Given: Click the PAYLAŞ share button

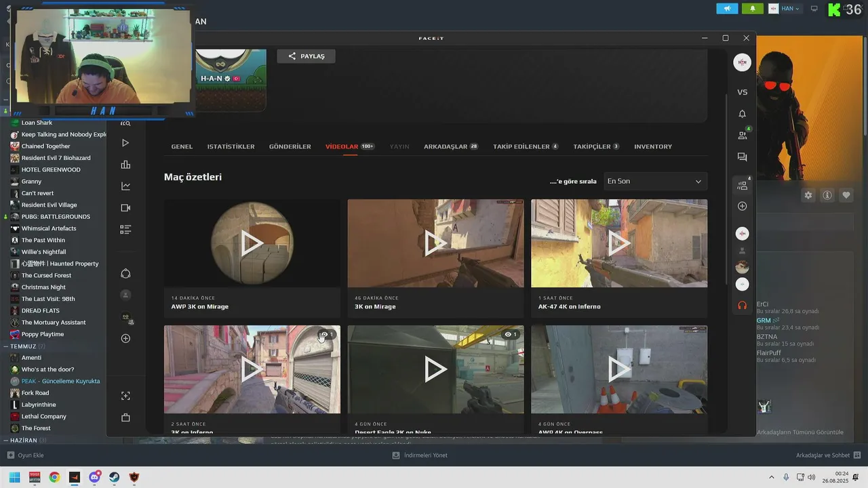Looking at the screenshot, I should coord(306,56).
